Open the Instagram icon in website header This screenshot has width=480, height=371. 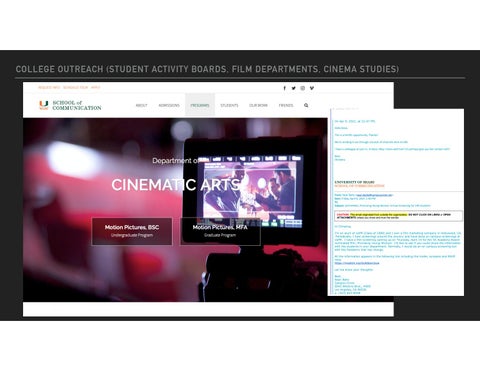tap(302, 88)
